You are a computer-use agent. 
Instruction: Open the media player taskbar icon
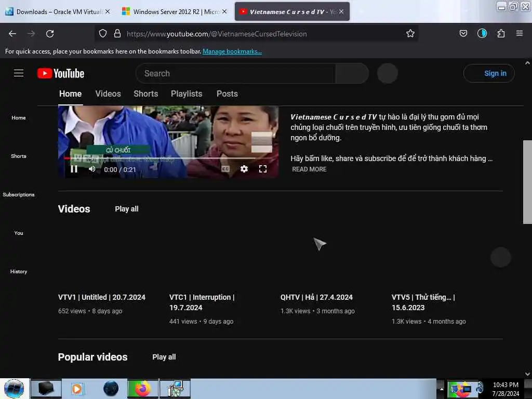click(77, 389)
